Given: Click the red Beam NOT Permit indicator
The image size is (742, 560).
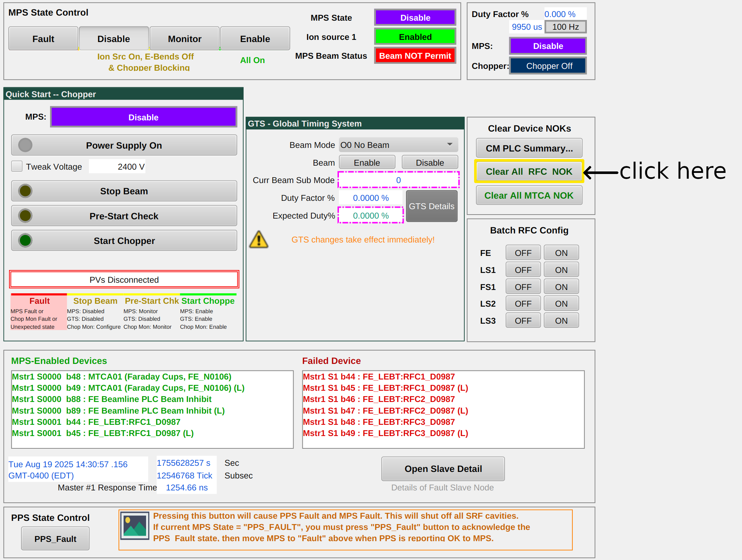Looking at the screenshot, I should (x=415, y=56).
